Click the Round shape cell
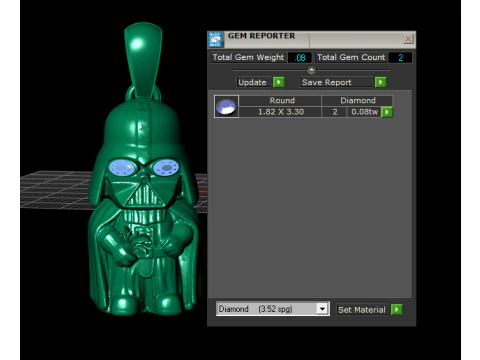 280,101
